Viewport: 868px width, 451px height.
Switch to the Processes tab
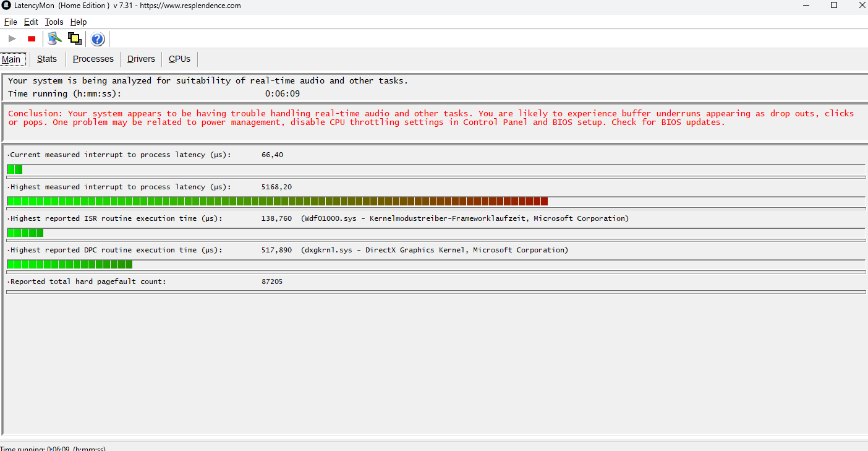pos(93,59)
